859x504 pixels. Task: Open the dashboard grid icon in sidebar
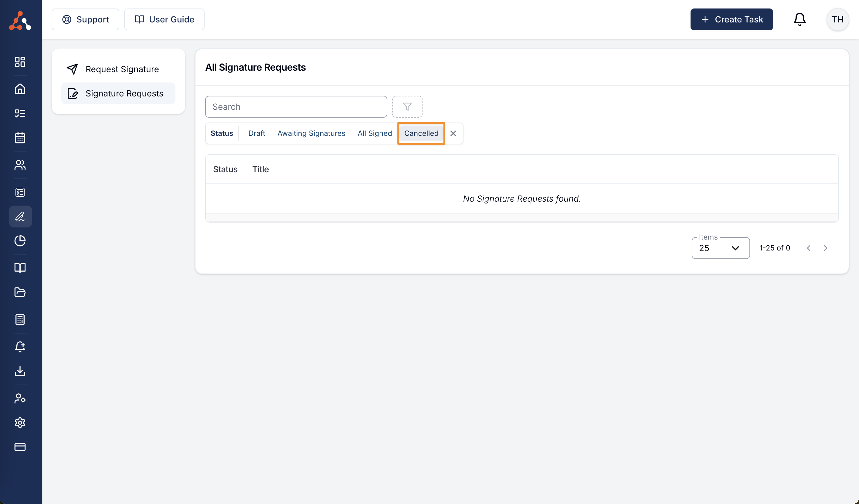pos(20,62)
